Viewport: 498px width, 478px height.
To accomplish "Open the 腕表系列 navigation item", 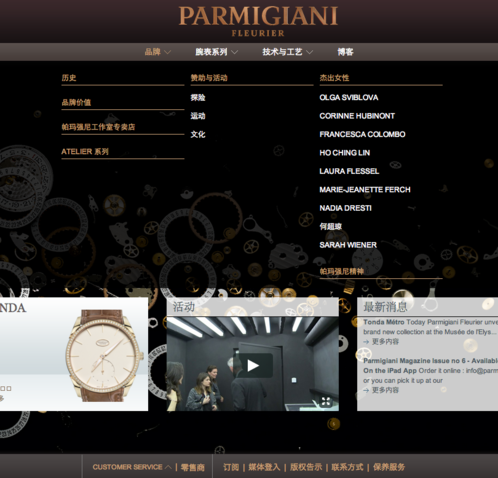I will 211,52.
